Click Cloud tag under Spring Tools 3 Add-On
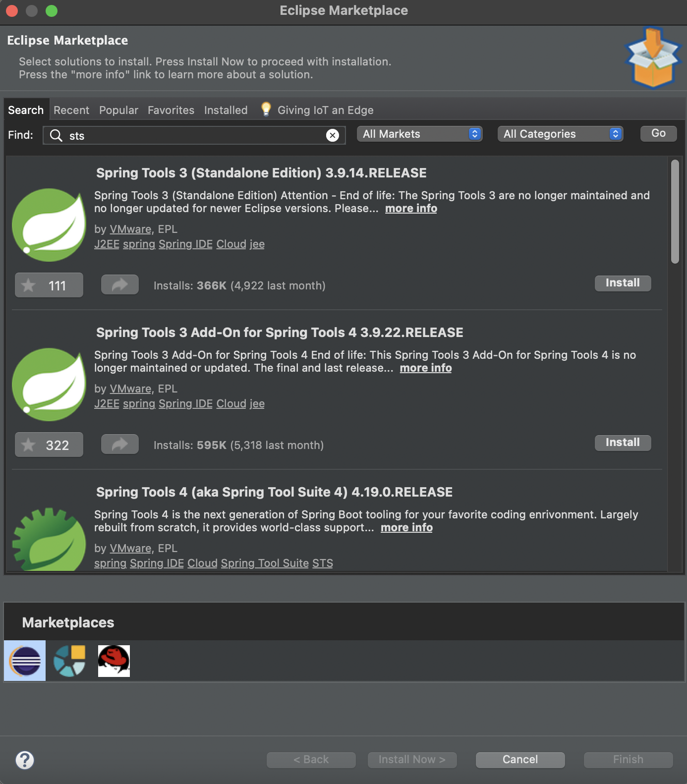687x784 pixels. tap(231, 404)
